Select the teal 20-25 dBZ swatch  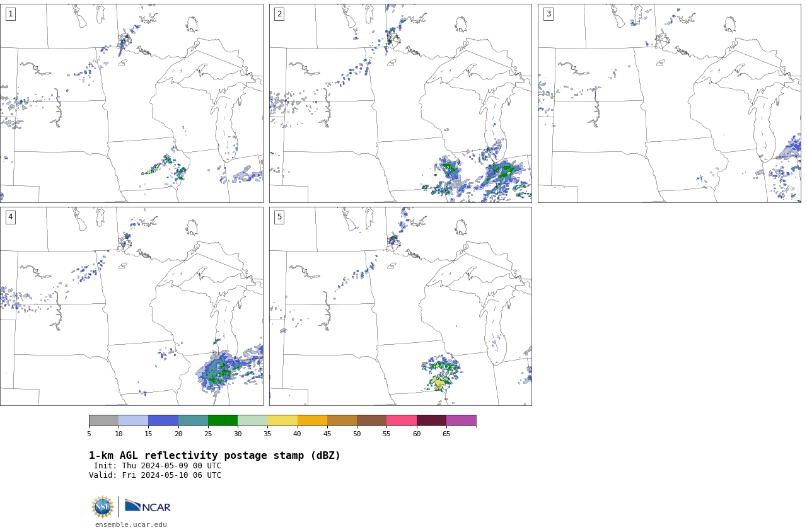pyautogui.click(x=193, y=420)
